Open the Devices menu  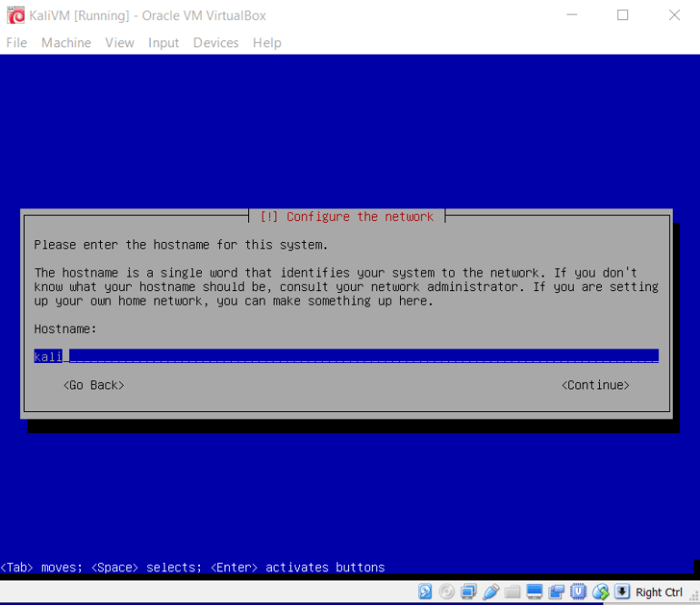click(216, 43)
